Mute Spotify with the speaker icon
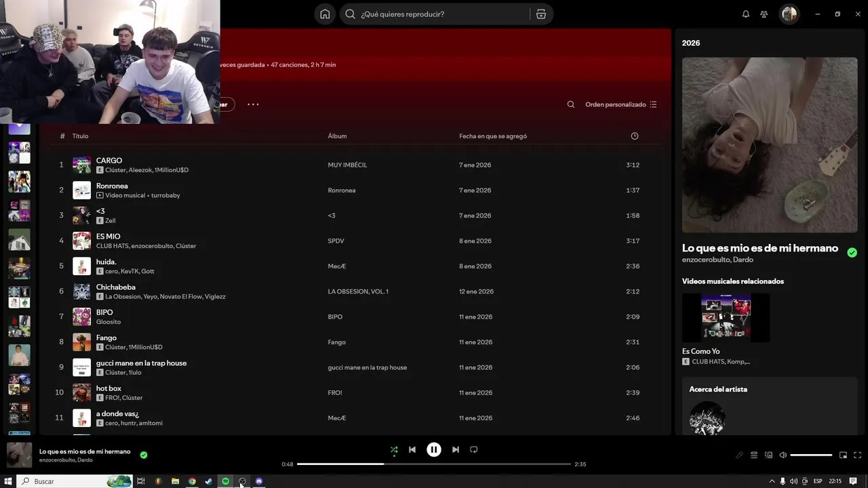The width and height of the screenshot is (868, 488). click(783, 455)
